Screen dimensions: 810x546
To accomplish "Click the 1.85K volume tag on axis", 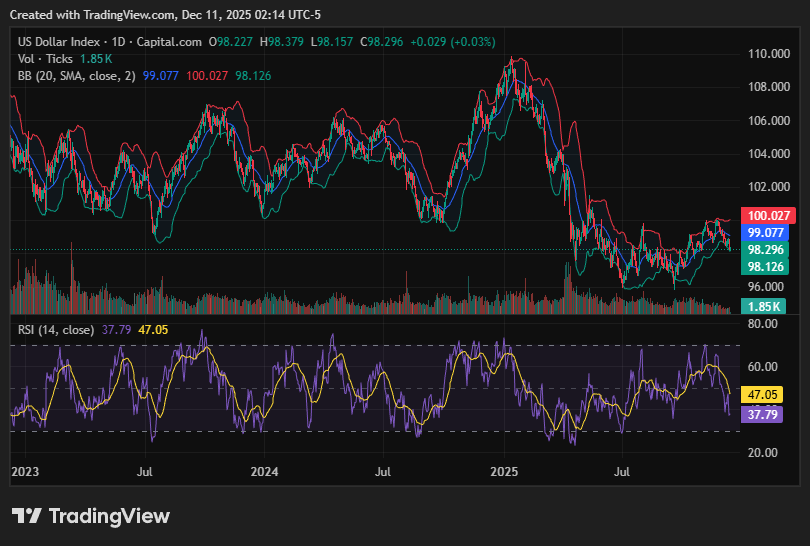I will 766,306.
